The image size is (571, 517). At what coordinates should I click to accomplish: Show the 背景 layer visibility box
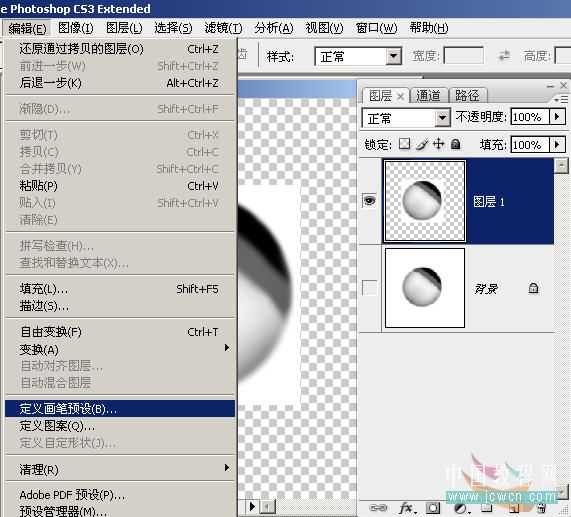click(x=370, y=288)
